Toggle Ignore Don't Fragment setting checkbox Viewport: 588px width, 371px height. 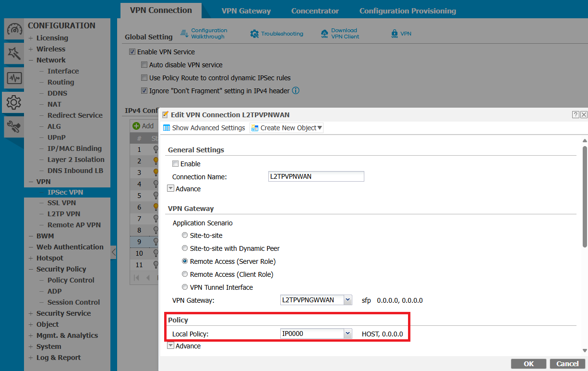point(144,91)
